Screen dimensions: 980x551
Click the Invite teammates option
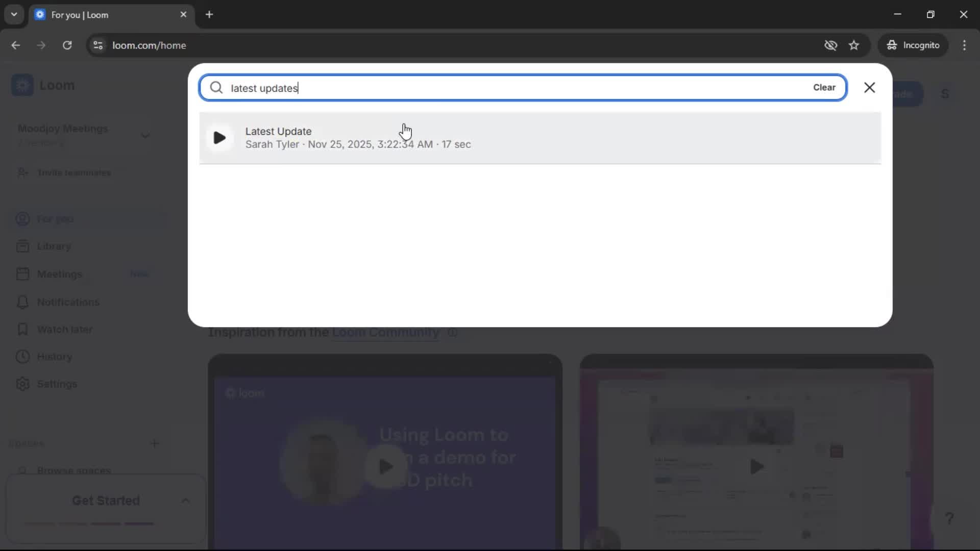74,173
